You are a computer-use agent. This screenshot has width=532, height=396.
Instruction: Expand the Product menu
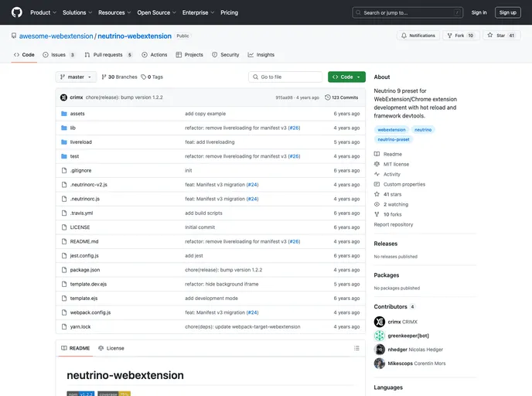click(43, 12)
